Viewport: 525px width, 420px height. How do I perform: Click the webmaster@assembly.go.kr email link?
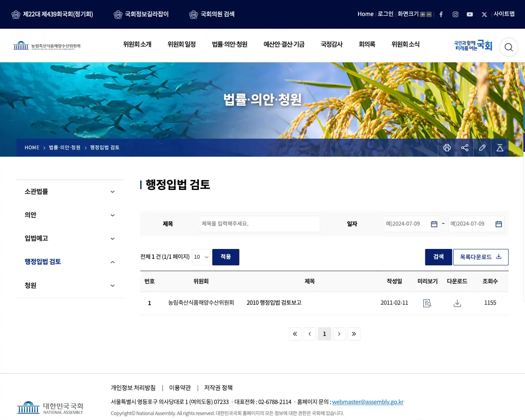(x=368, y=402)
